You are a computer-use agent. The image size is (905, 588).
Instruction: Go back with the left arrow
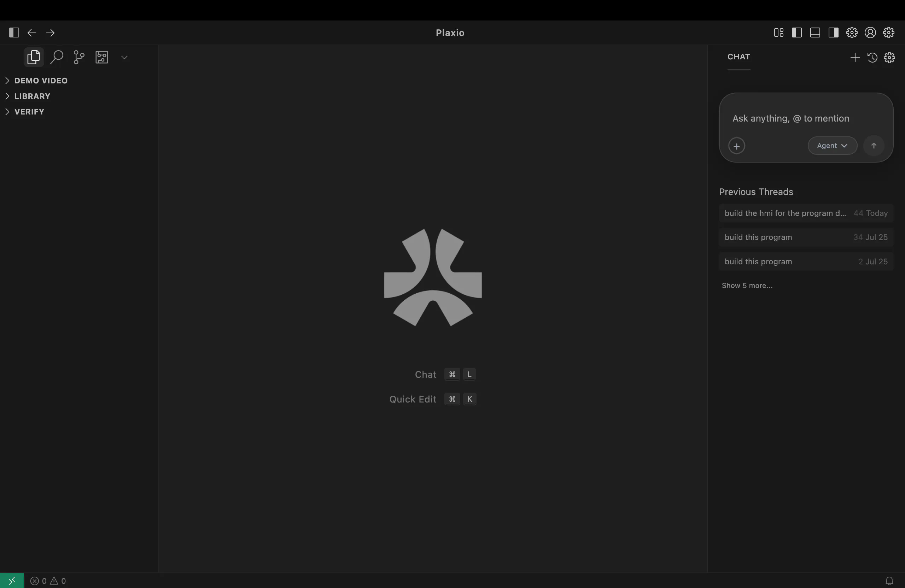pyautogui.click(x=32, y=33)
